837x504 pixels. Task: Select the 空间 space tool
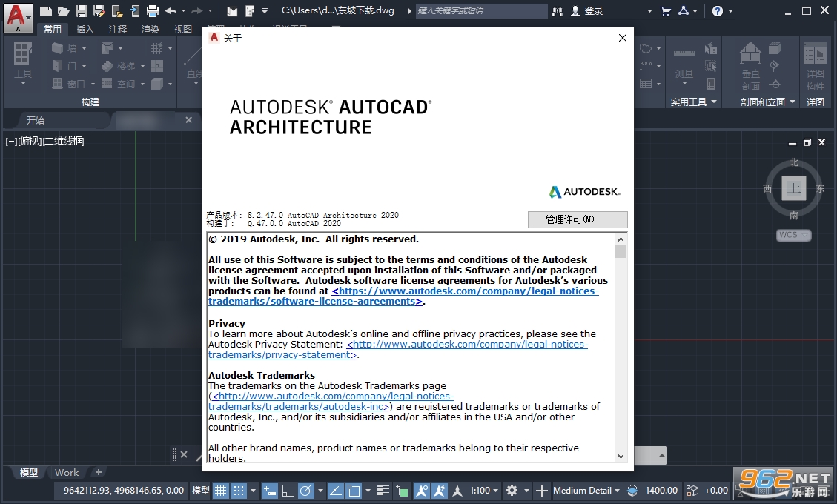pyautogui.click(x=119, y=84)
